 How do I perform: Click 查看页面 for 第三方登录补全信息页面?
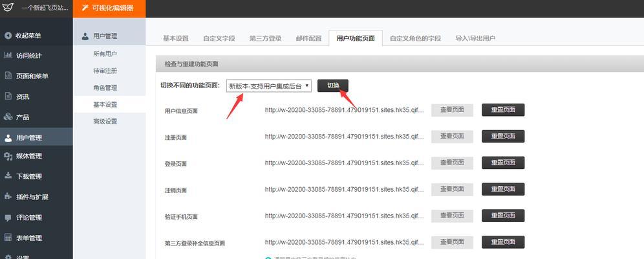452,242
